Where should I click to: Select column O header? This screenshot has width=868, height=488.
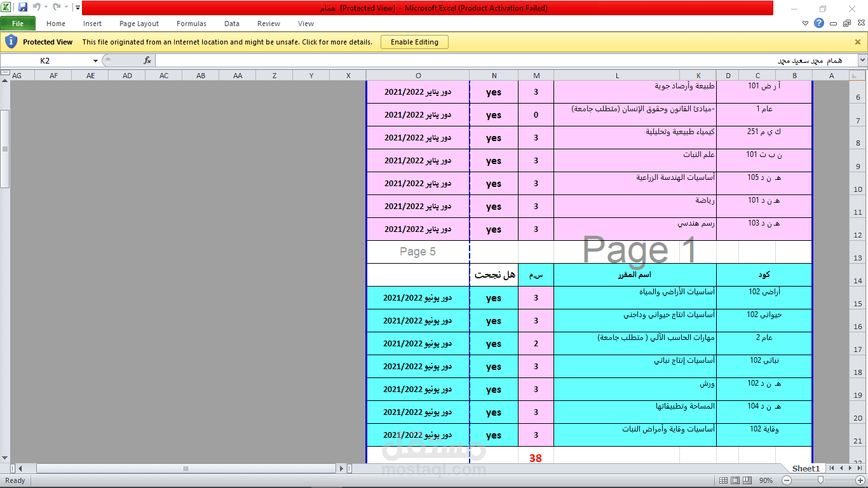418,76
